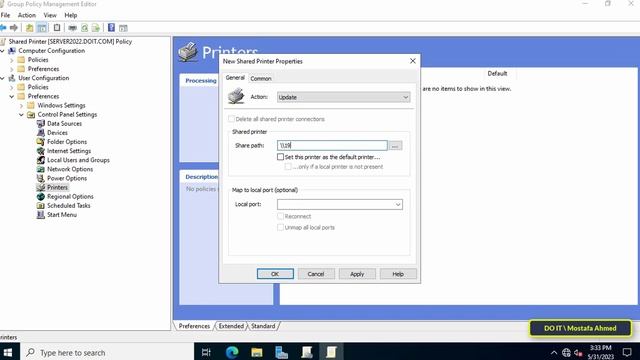
Task: Click the Up One Level folder icon
Action: [x=29, y=28]
